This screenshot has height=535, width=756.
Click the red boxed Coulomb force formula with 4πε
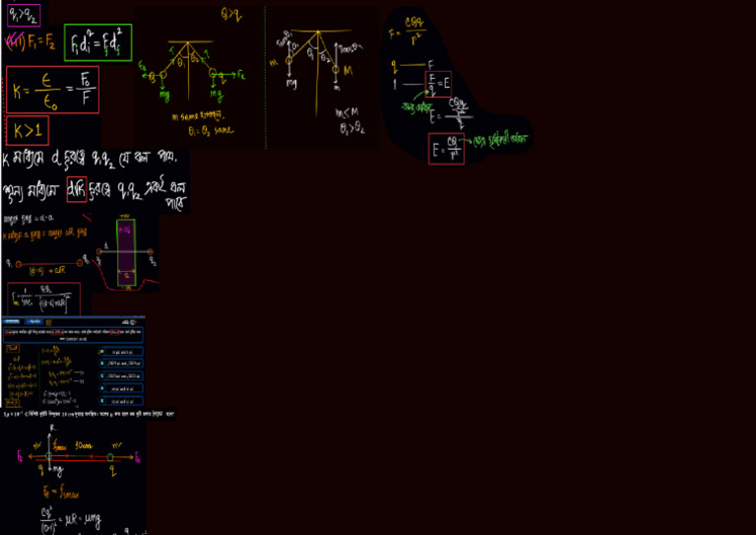(x=44, y=300)
